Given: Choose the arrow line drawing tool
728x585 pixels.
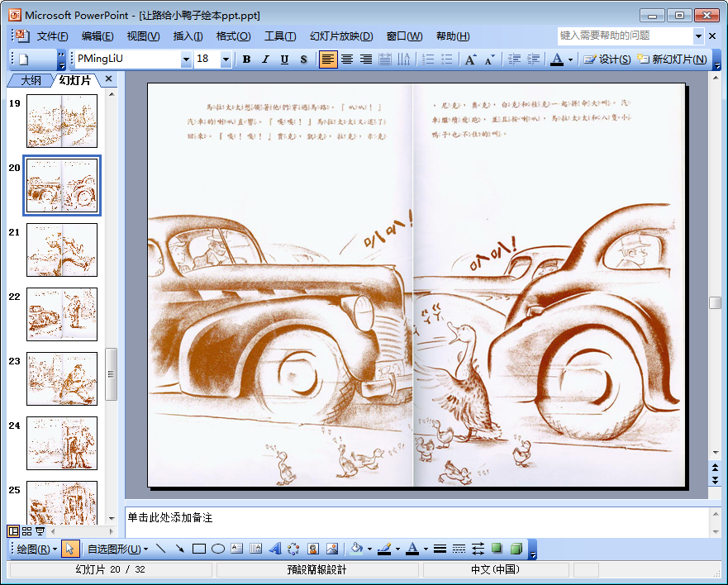Looking at the screenshot, I should (x=179, y=549).
